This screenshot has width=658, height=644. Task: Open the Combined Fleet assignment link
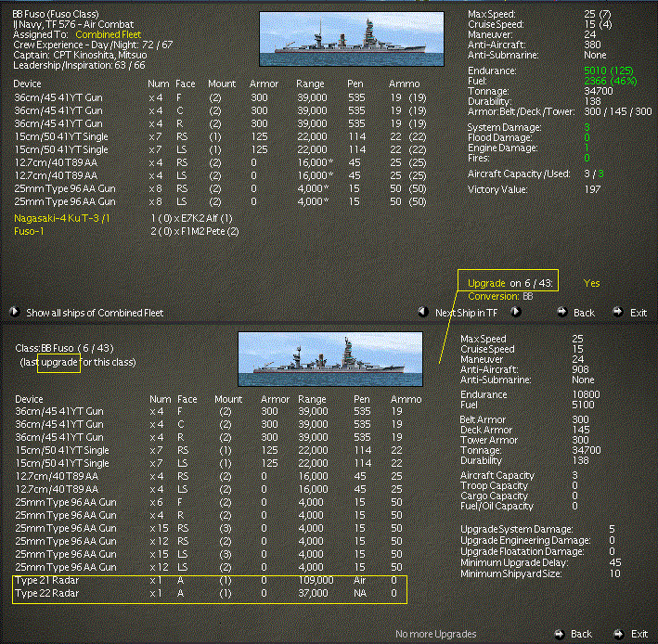click(109, 34)
